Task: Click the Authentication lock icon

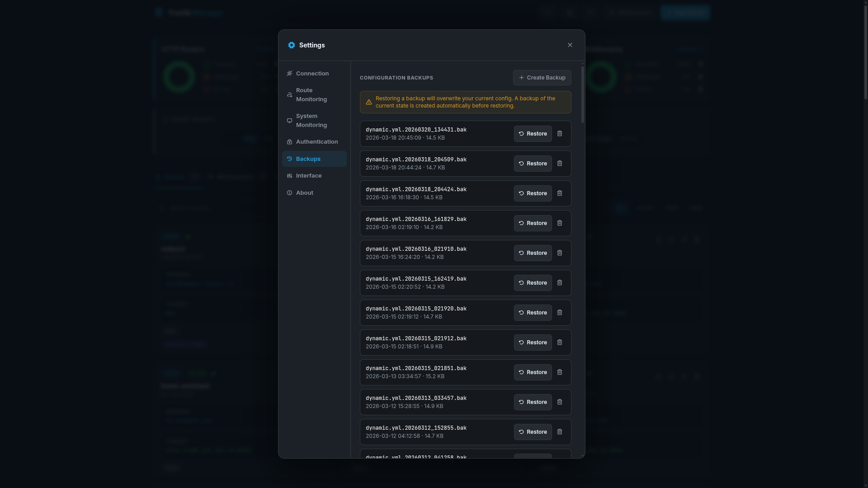Action: 290,142
